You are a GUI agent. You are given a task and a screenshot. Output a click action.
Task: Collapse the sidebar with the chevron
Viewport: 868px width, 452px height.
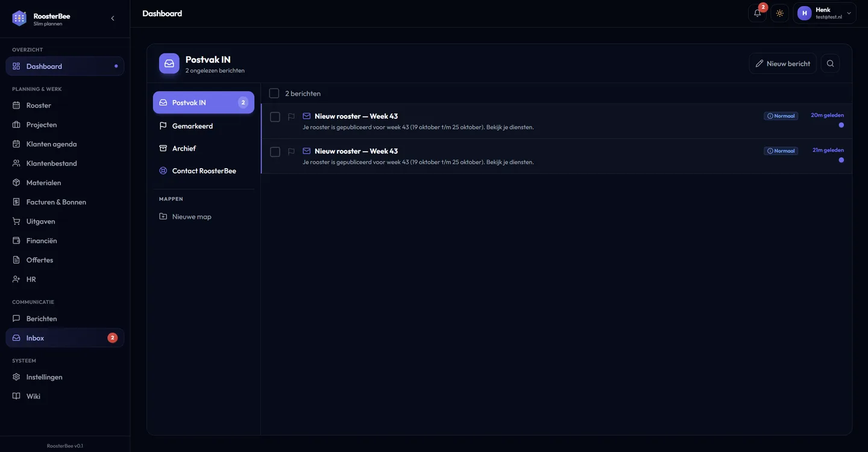pos(113,18)
